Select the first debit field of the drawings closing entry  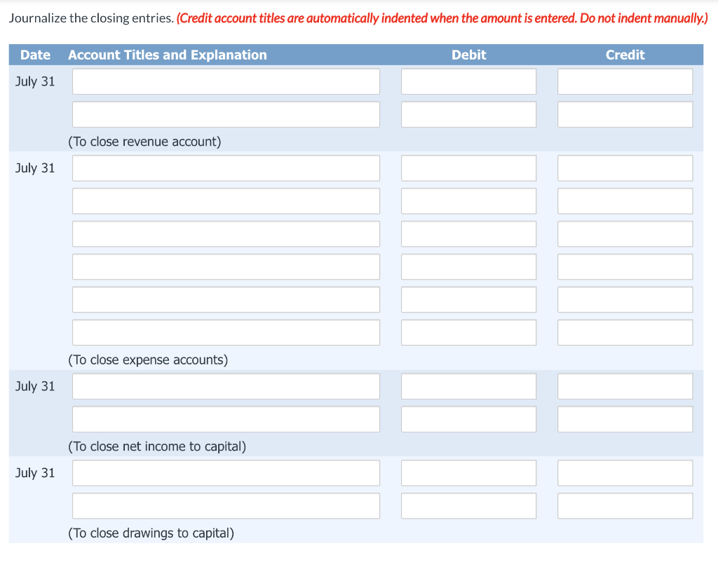(x=468, y=472)
